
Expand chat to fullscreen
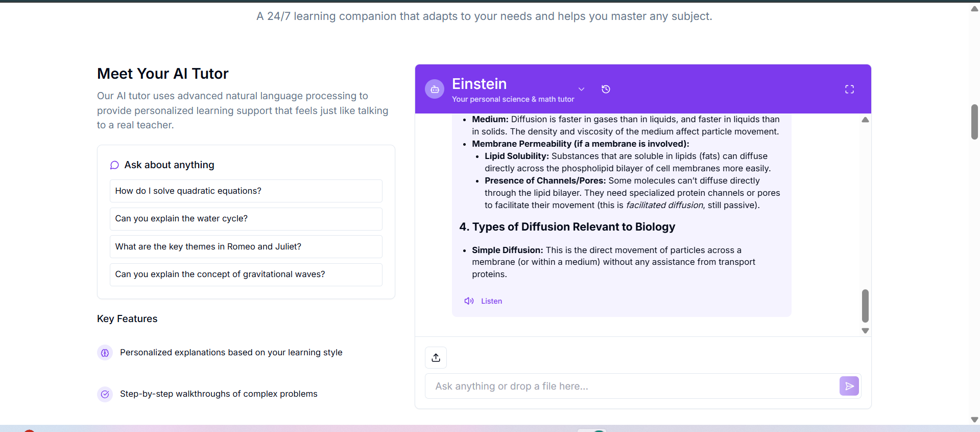(849, 89)
